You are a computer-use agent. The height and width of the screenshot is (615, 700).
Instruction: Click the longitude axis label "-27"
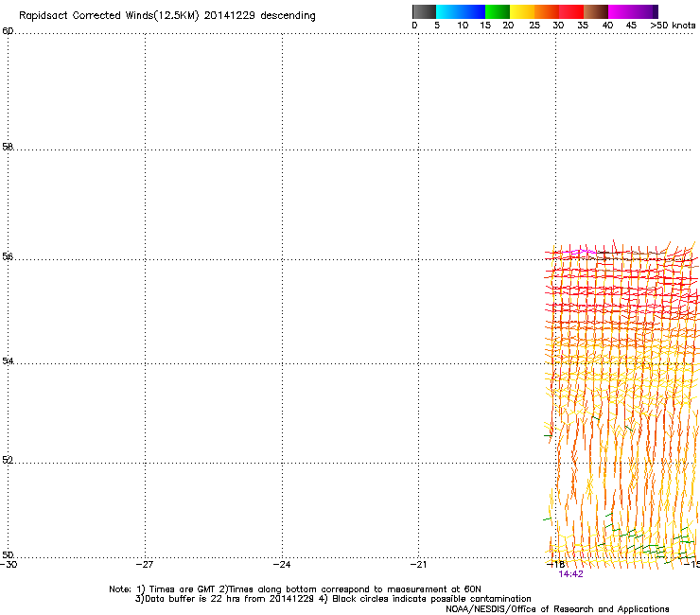pyautogui.click(x=145, y=565)
